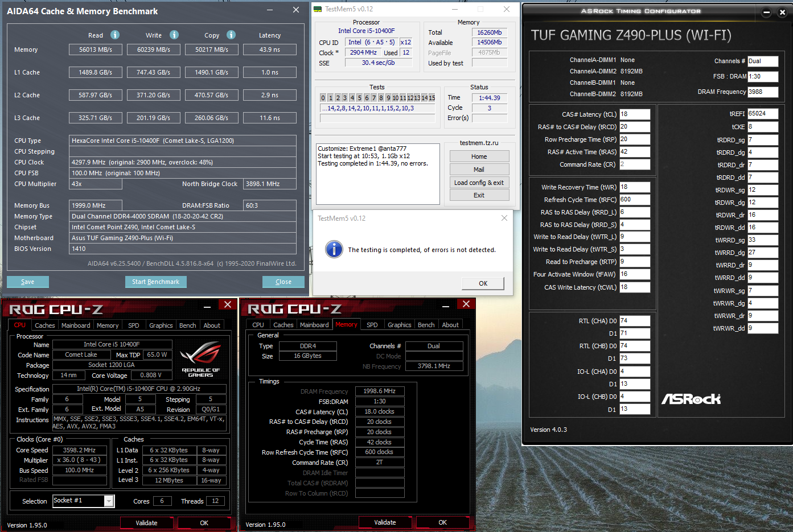
Task: Click the Write Recovery Time (tWR) field
Action: [x=634, y=187]
